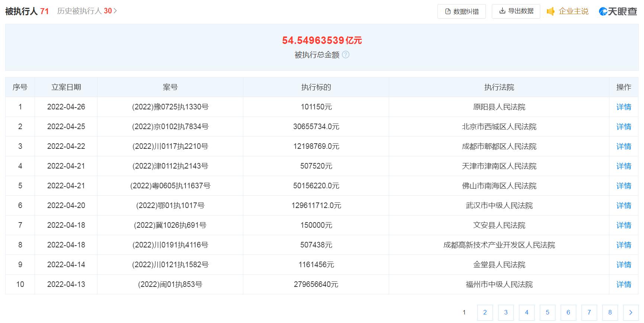Select case number (2022)鄂01执1017号
Viewport: 644px width, 323px height.
tap(170, 205)
